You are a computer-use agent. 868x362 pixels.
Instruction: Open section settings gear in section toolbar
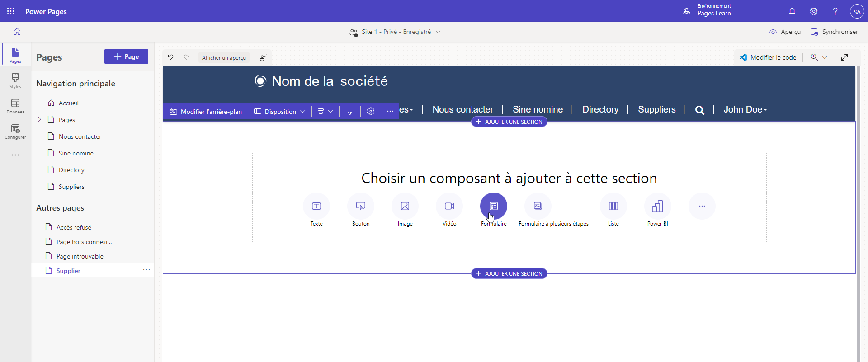point(371,111)
